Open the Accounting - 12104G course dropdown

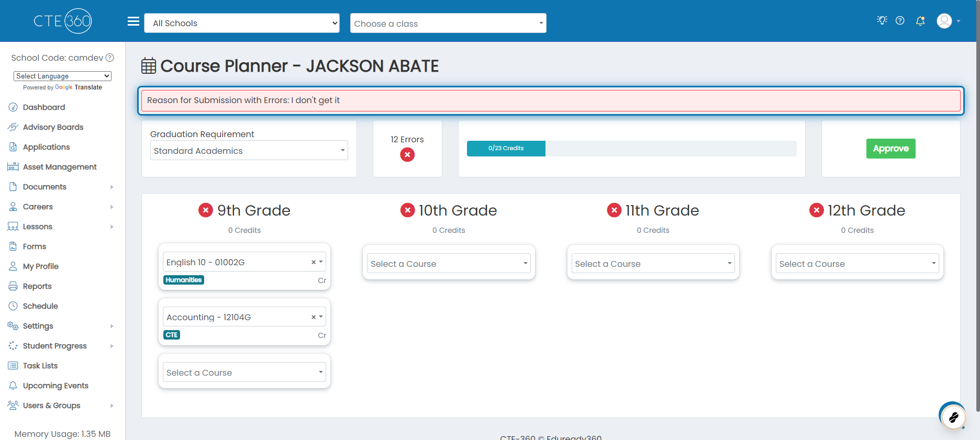pos(244,317)
